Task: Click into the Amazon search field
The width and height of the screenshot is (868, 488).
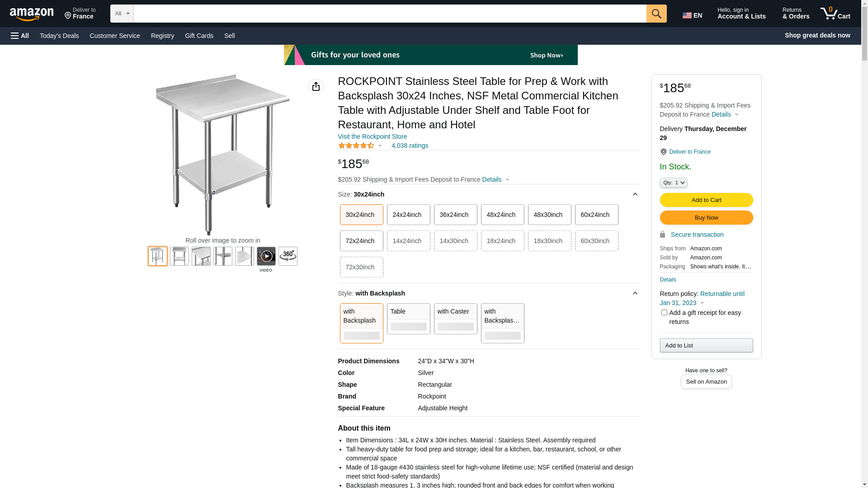Action: click(x=390, y=14)
